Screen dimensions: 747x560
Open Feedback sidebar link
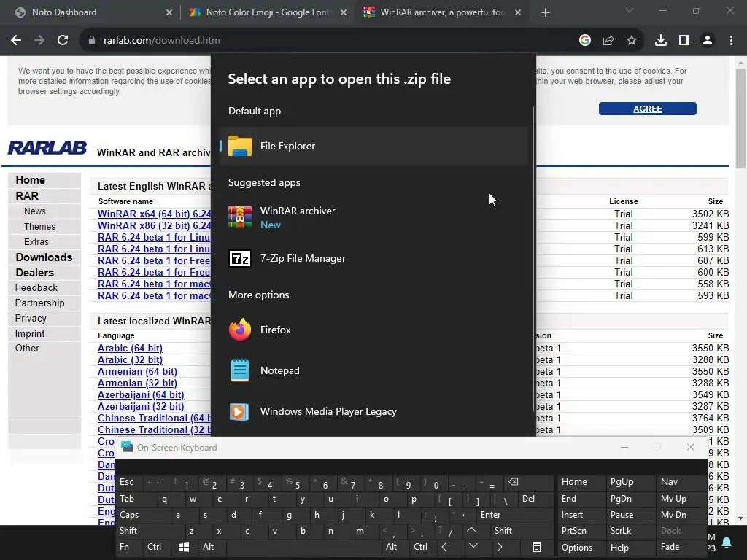(36, 287)
